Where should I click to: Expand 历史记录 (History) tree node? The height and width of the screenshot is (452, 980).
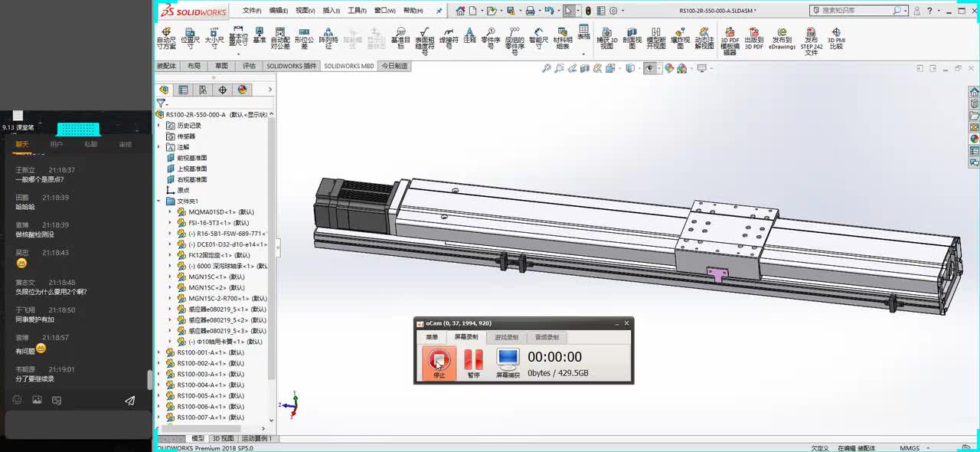[x=160, y=126]
